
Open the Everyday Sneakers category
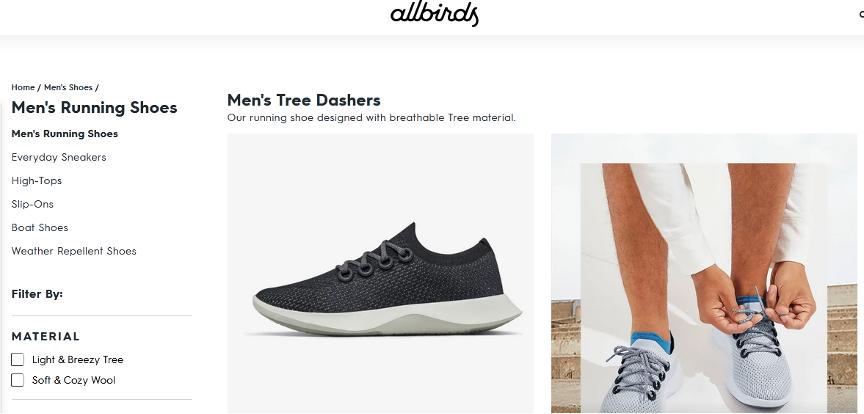coord(59,157)
